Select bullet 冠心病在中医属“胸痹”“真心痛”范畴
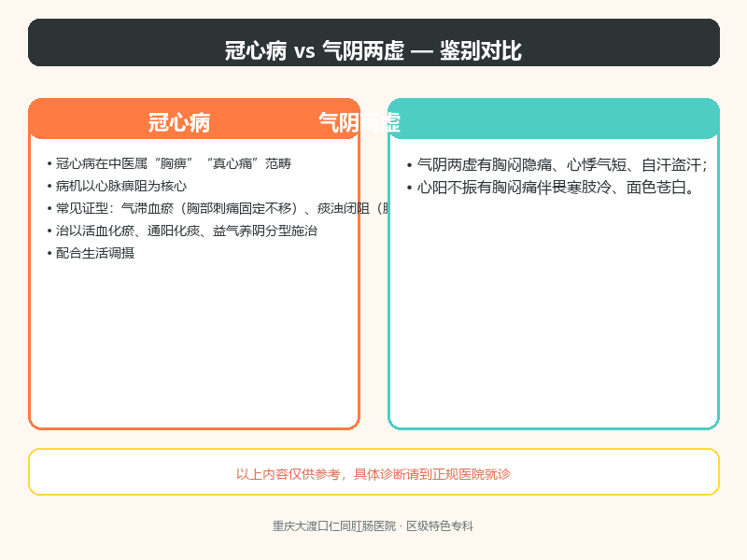Image resolution: width=747 pixels, height=560 pixels. click(170, 163)
